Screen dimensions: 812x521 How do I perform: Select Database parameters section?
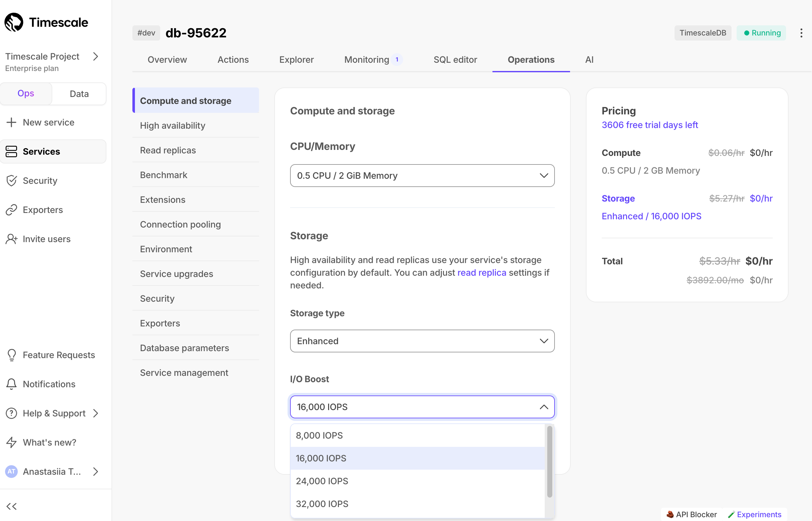pos(196,347)
